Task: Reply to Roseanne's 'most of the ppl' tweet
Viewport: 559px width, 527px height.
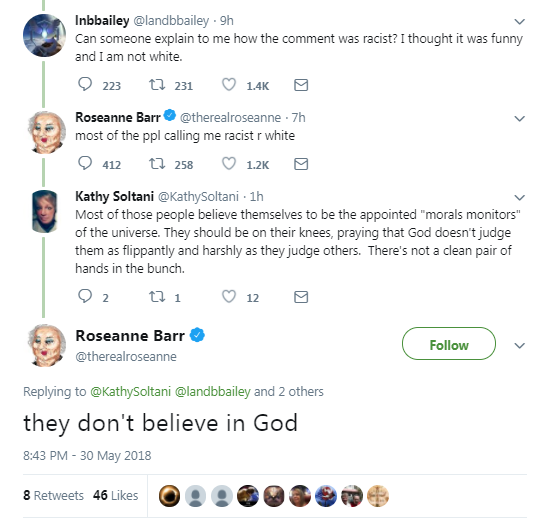Action: coord(85,163)
